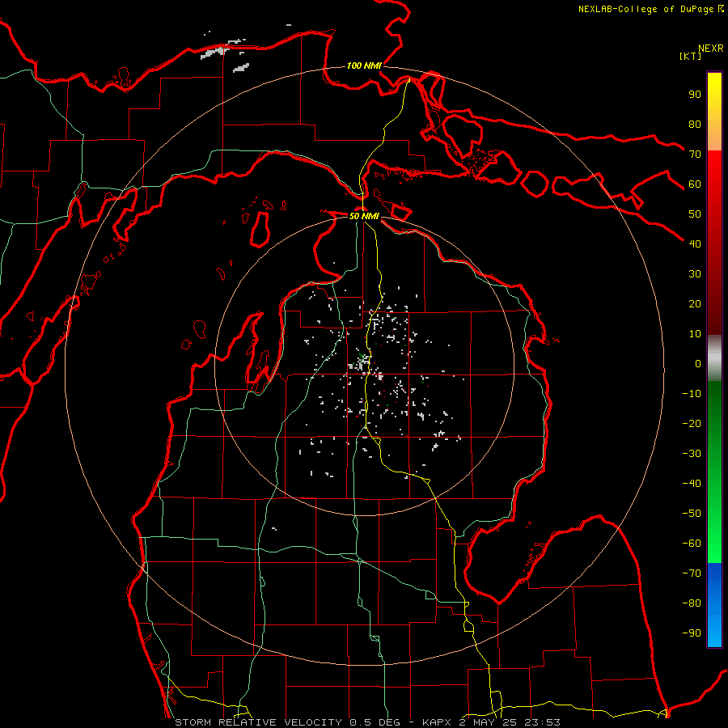Click the gray zero-velocity color bar segment
The image size is (728, 728).
[x=714, y=358]
